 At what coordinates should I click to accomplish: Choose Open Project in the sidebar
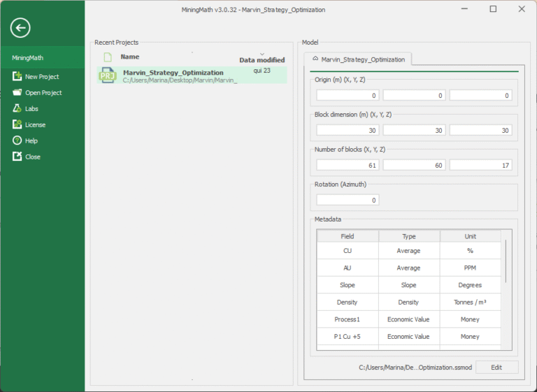point(43,93)
